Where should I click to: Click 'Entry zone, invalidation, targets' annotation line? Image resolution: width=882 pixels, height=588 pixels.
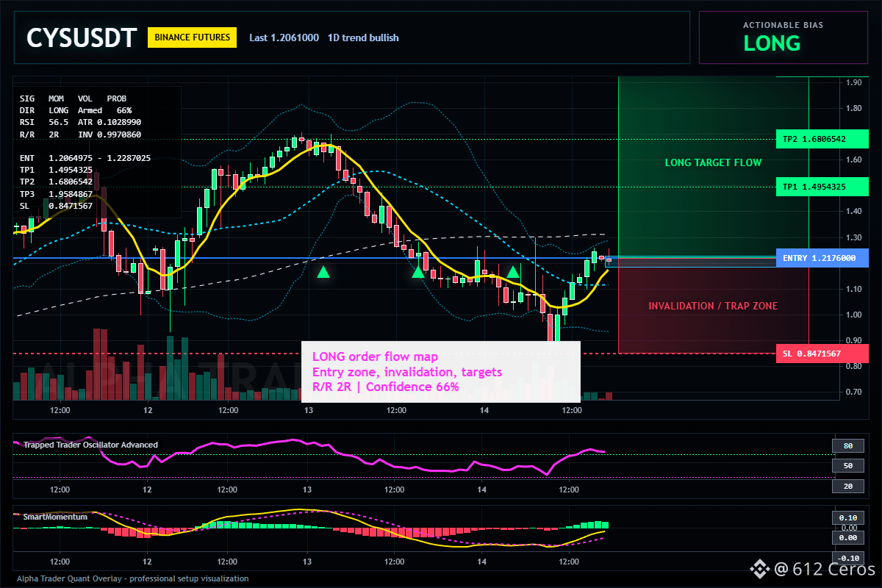407,372
